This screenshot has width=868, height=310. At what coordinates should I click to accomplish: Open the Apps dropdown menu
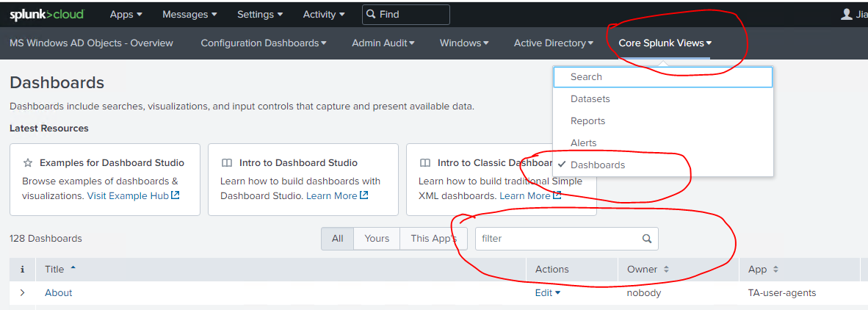tap(126, 14)
